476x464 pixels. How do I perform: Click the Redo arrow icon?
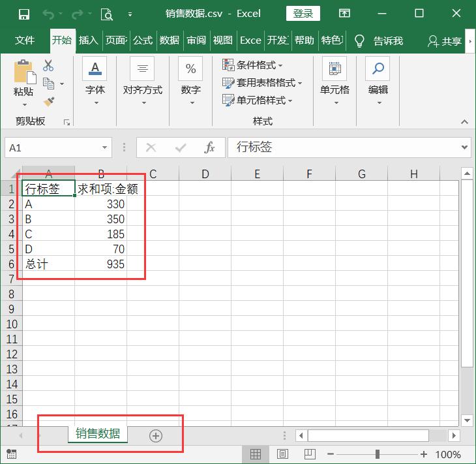click(78, 14)
